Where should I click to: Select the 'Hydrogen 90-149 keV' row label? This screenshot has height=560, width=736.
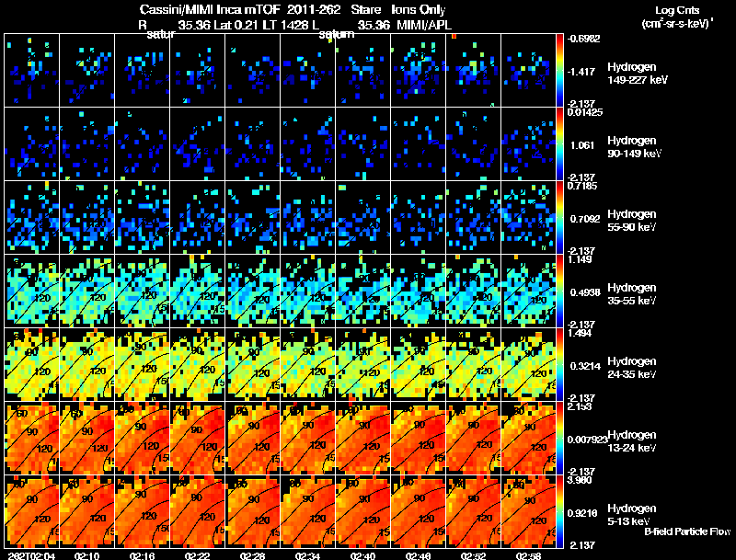(x=634, y=147)
